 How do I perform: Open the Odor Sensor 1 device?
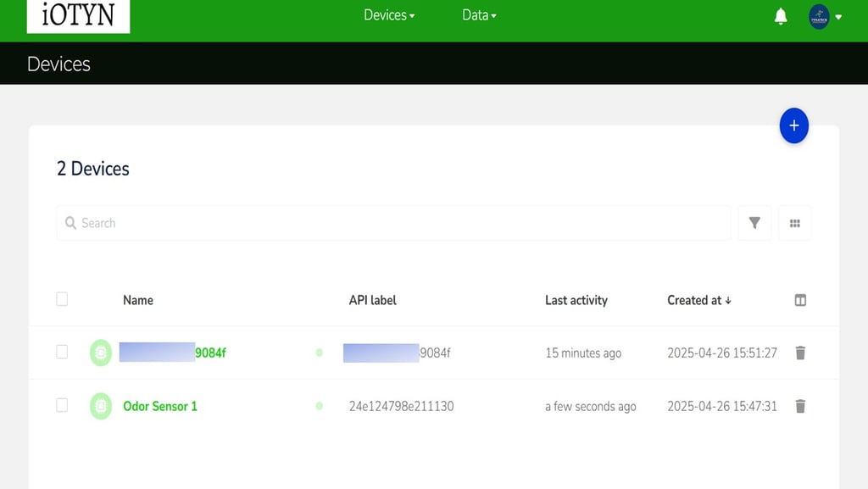click(x=160, y=406)
